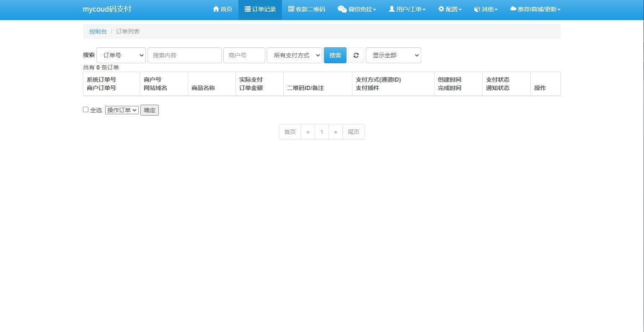Check the 全选 checkbox
Screen dimensions: 644x332
86,110
